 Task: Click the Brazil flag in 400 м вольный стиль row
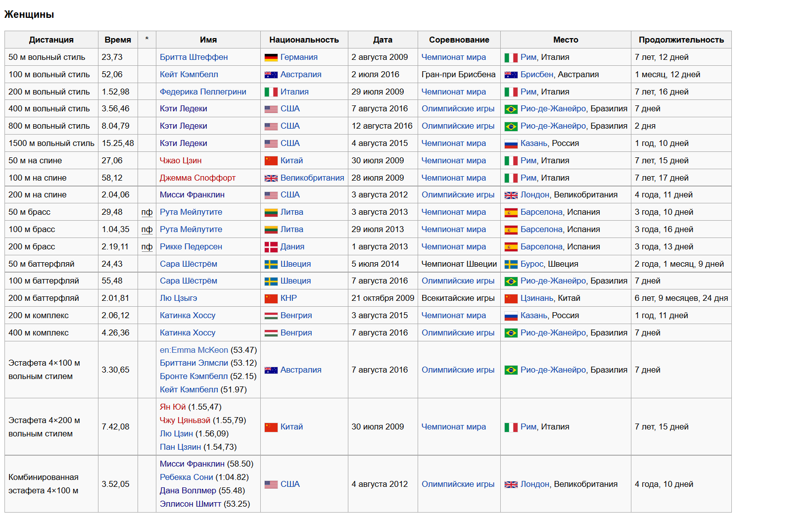pyautogui.click(x=511, y=109)
